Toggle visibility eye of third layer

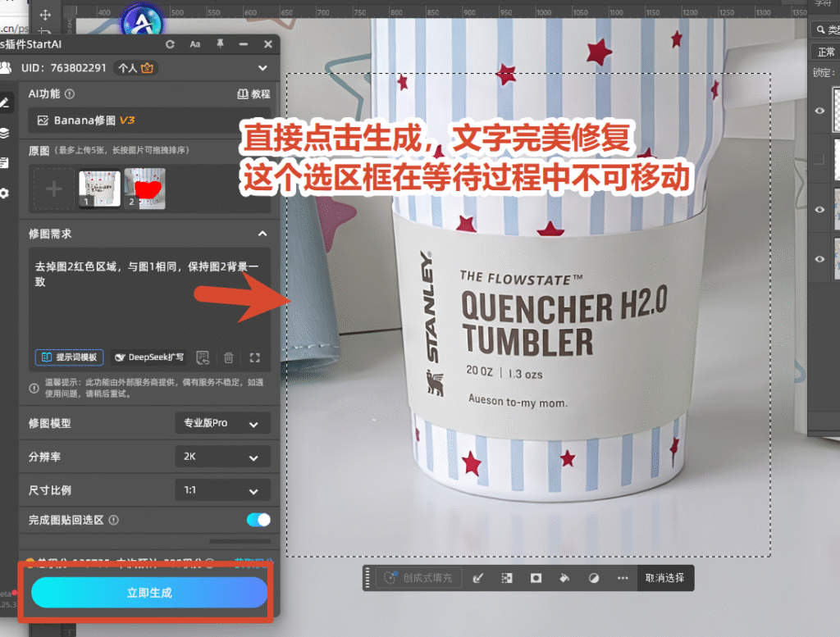[819, 209]
